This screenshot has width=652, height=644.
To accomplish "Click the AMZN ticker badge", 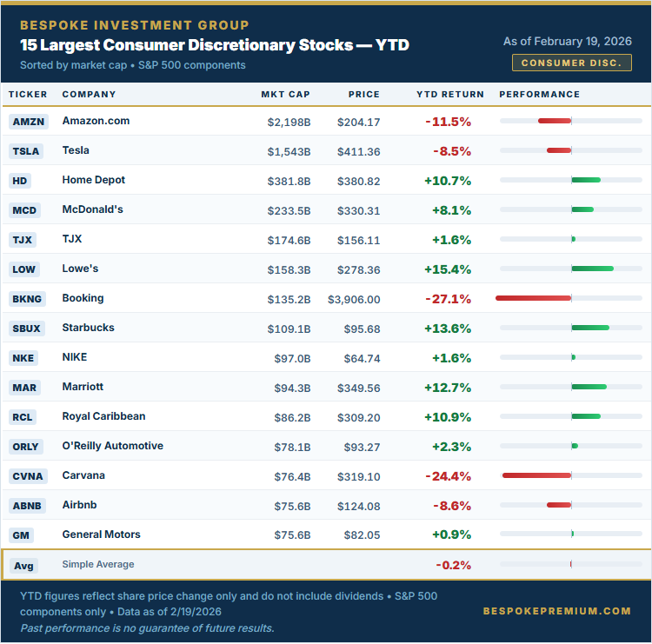I will pyautogui.click(x=28, y=122).
